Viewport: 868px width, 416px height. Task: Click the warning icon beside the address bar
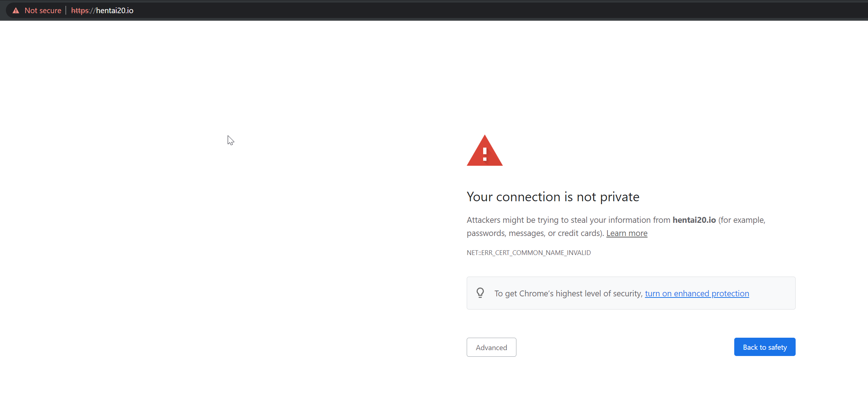[16, 10]
